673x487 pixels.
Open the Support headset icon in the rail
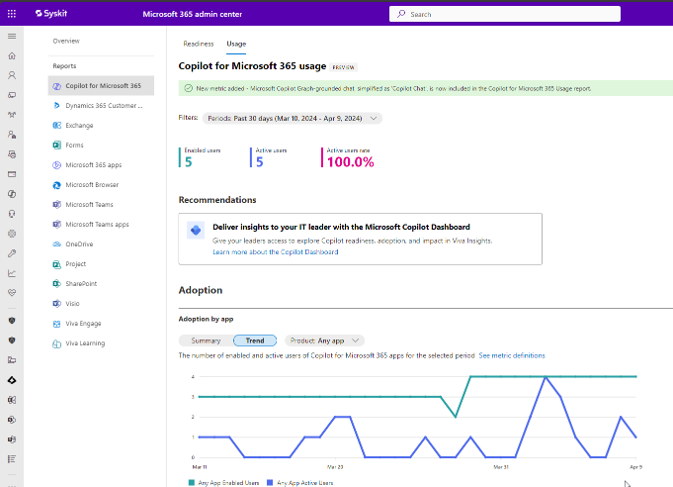click(x=12, y=214)
